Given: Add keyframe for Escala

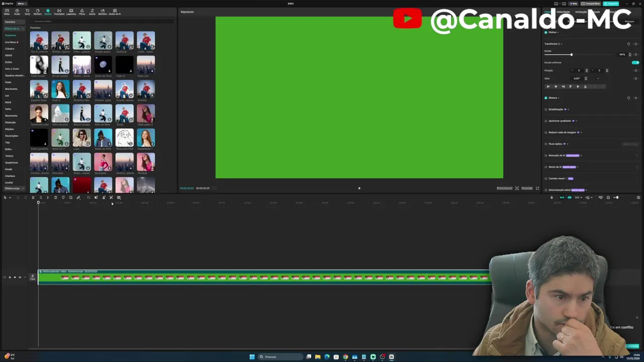Looking at the screenshot, I should 636,54.
